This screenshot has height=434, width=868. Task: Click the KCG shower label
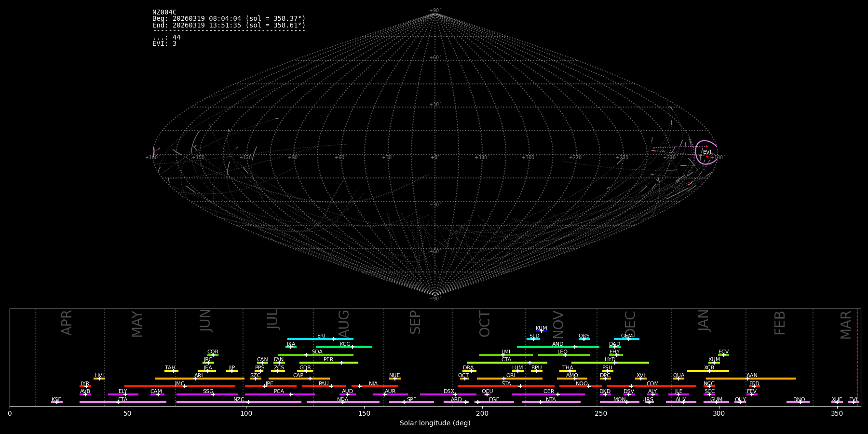[345, 344]
